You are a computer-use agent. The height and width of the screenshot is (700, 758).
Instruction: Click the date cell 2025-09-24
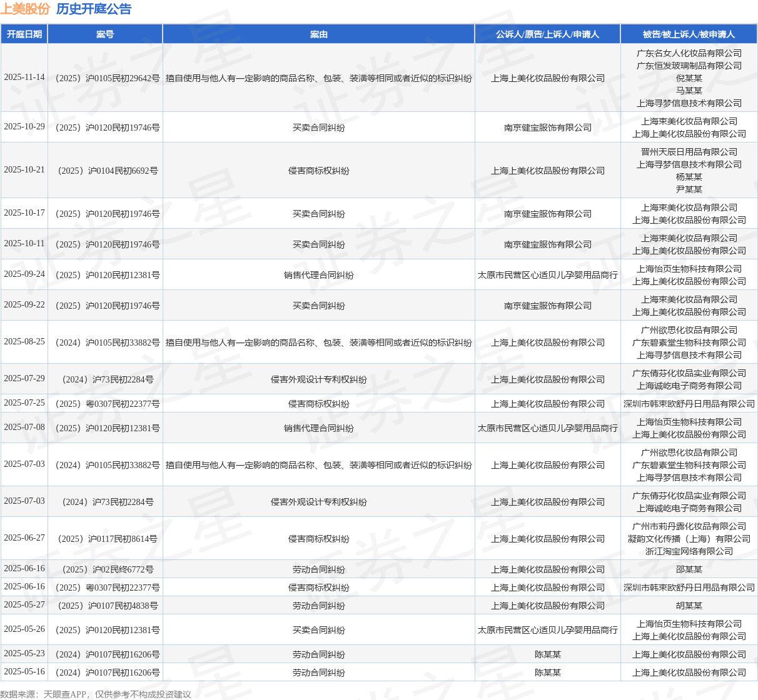click(x=24, y=274)
